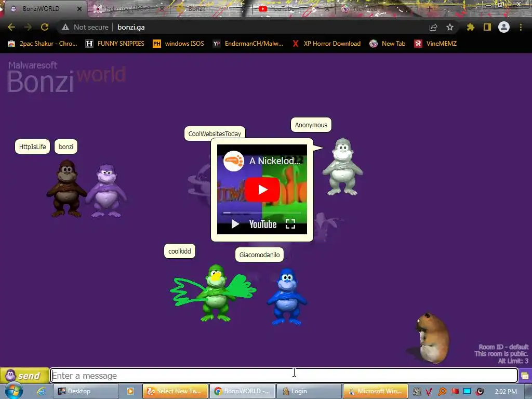Viewport: 532px width, 399px height.
Task: Switch to Login taskbar window
Action: tap(309, 391)
